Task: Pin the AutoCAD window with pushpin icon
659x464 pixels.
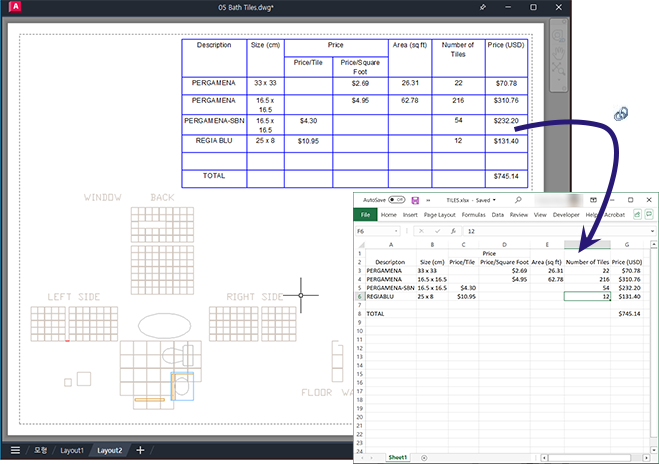Action: [483, 7]
